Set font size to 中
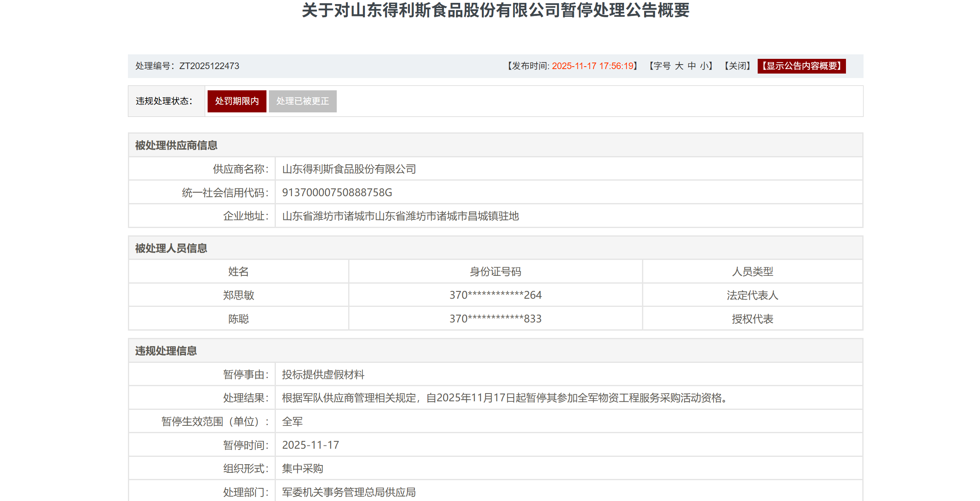980x501 pixels. (x=691, y=66)
